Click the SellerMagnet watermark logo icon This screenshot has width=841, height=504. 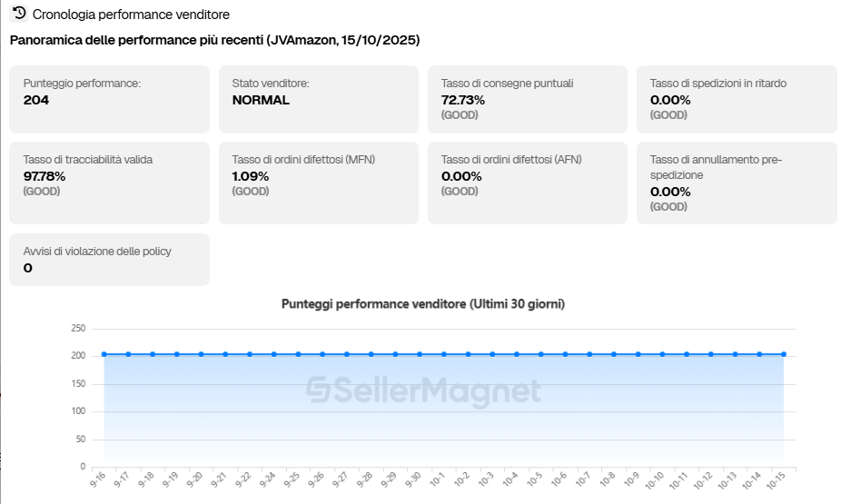pyautogui.click(x=318, y=390)
